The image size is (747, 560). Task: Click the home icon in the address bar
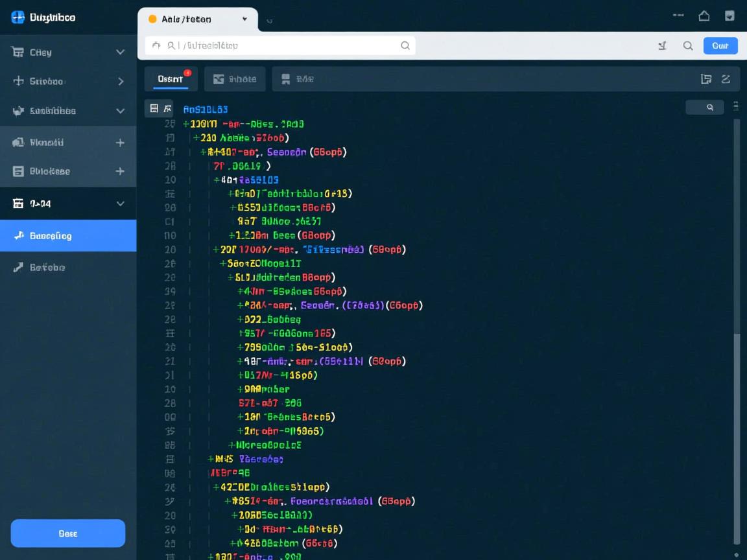pyautogui.click(x=156, y=45)
